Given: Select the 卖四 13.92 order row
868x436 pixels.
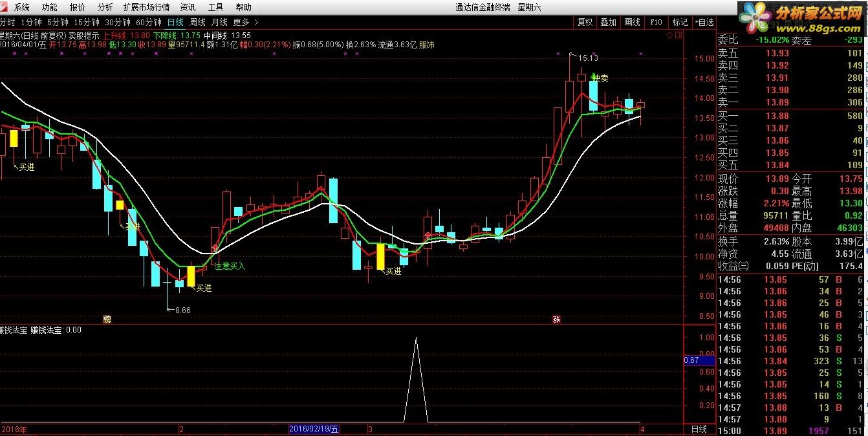Looking at the screenshot, I should pyautogui.click(x=790, y=66).
